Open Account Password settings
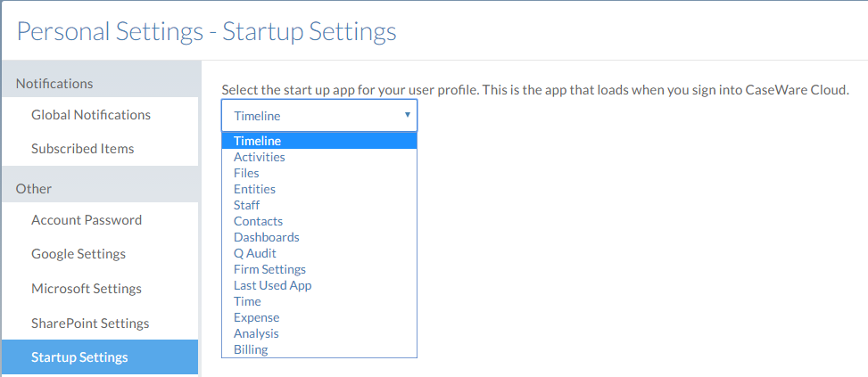The height and width of the screenshot is (377, 868). (87, 220)
